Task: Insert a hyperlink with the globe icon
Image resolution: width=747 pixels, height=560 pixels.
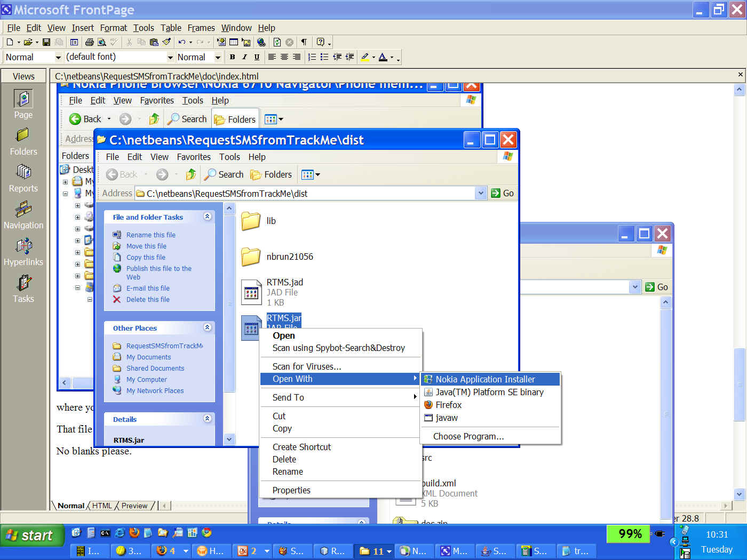Action: [x=261, y=42]
